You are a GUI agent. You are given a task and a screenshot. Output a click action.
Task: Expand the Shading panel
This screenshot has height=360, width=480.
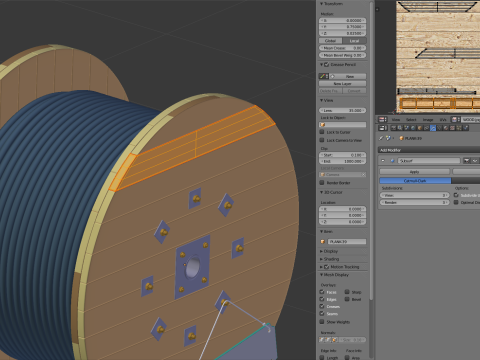coord(322,259)
